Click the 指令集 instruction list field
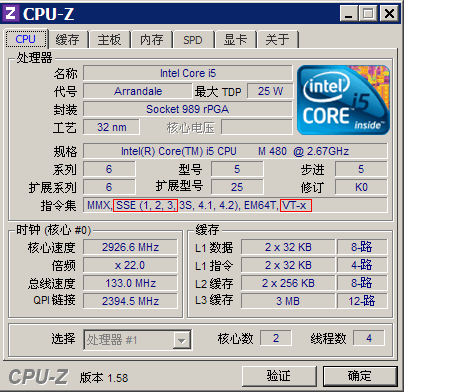 coord(235,205)
